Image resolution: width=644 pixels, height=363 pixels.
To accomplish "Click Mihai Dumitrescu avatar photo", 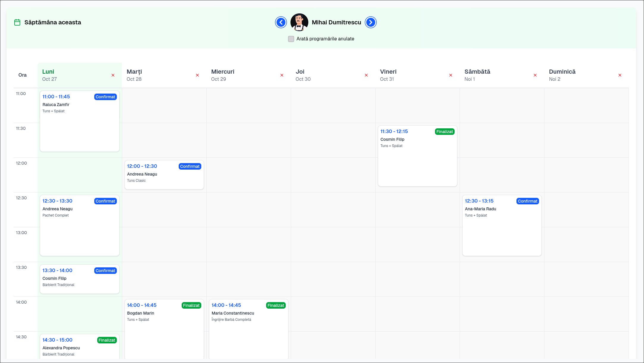I will (299, 22).
